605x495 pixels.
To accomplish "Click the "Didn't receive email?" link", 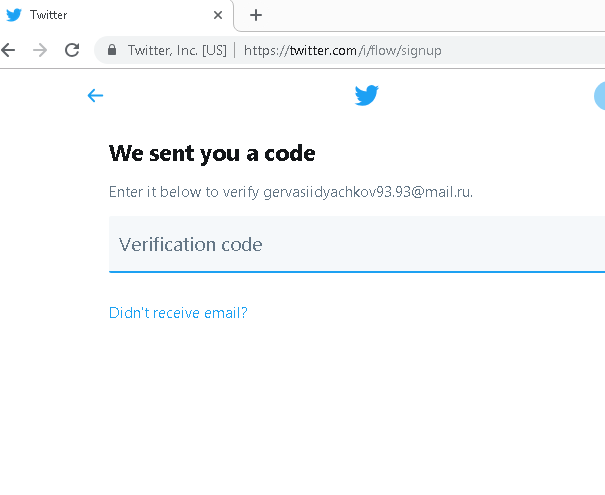I will point(178,313).
